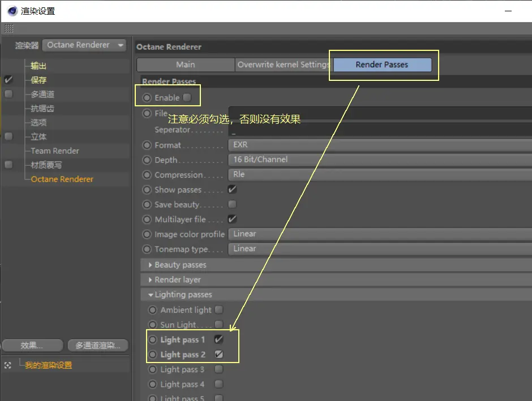Tick the Light pass 4 checkbox

(x=219, y=384)
